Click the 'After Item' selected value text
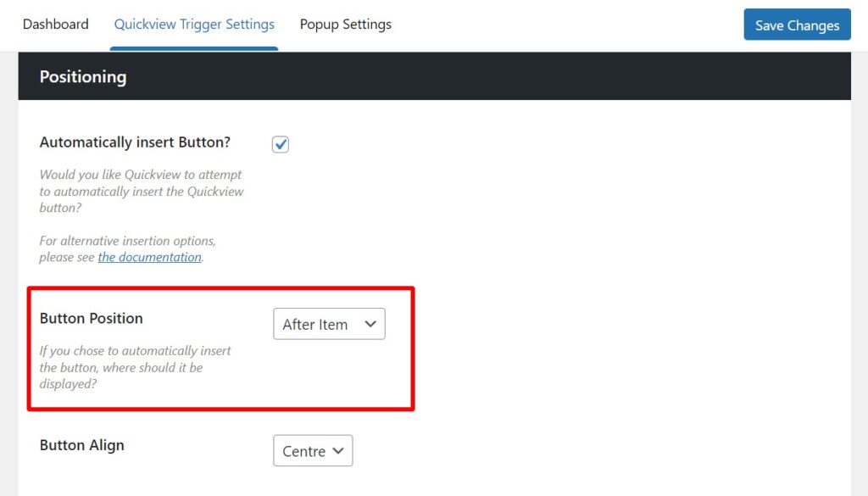 tap(314, 324)
